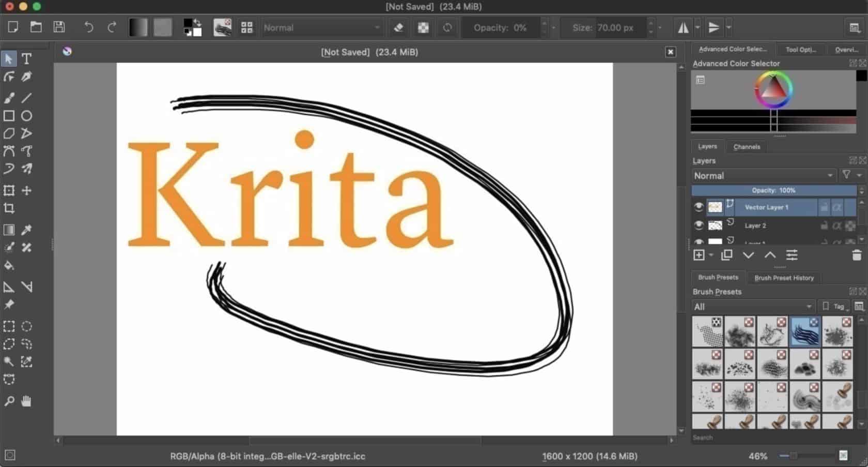The height and width of the screenshot is (467, 868).
Task: Select the Ellipse tool
Action: [26, 116]
